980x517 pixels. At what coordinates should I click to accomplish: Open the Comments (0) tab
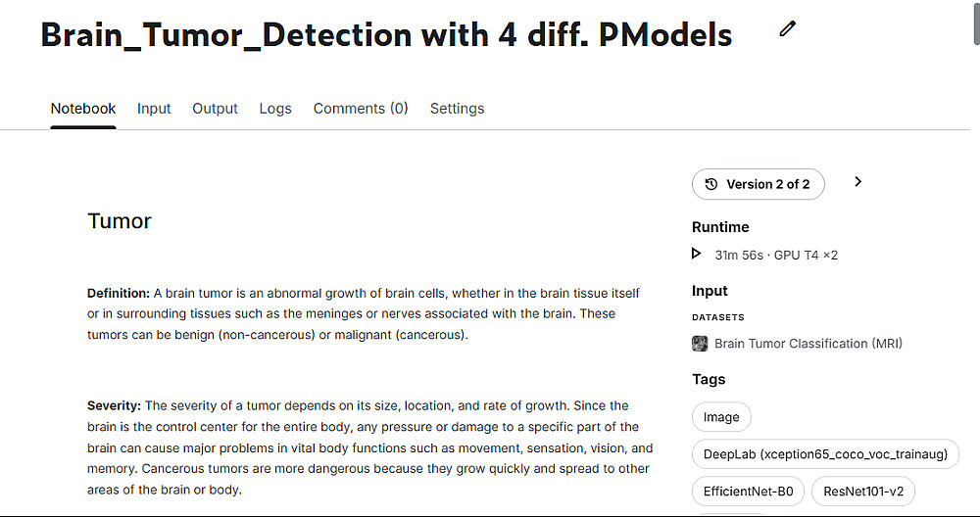pyautogui.click(x=361, y=109)
